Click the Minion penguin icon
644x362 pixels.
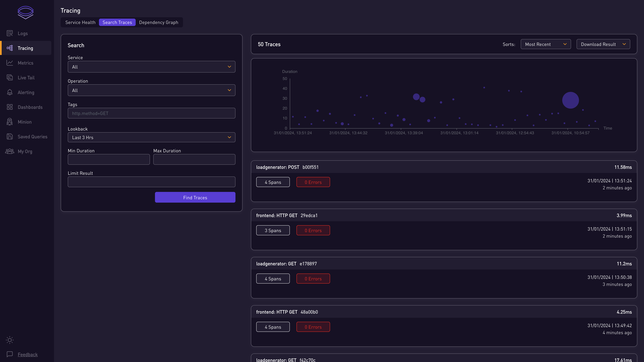pos(10,122)
